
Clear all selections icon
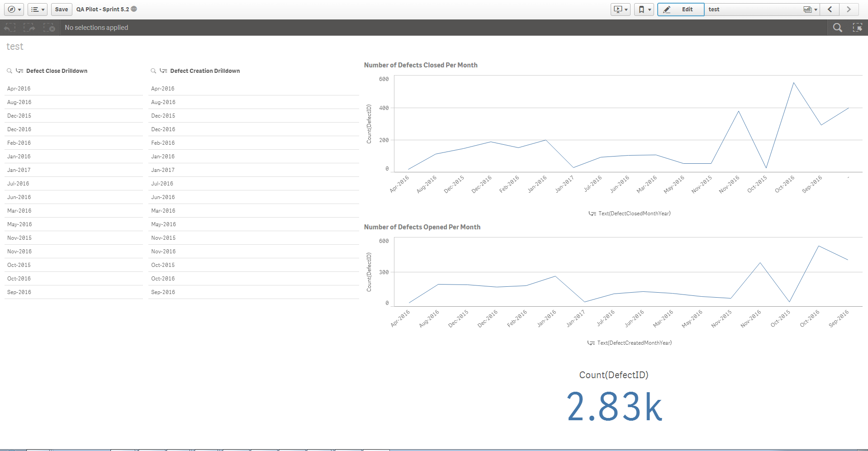49,28
